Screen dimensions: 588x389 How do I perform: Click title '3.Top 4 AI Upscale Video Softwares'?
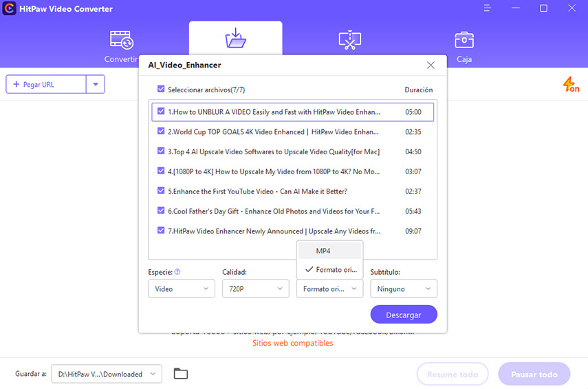click(274, 151)
